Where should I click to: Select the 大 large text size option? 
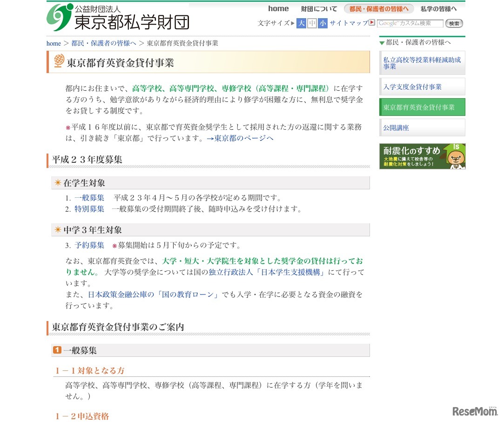coord(301,23)
